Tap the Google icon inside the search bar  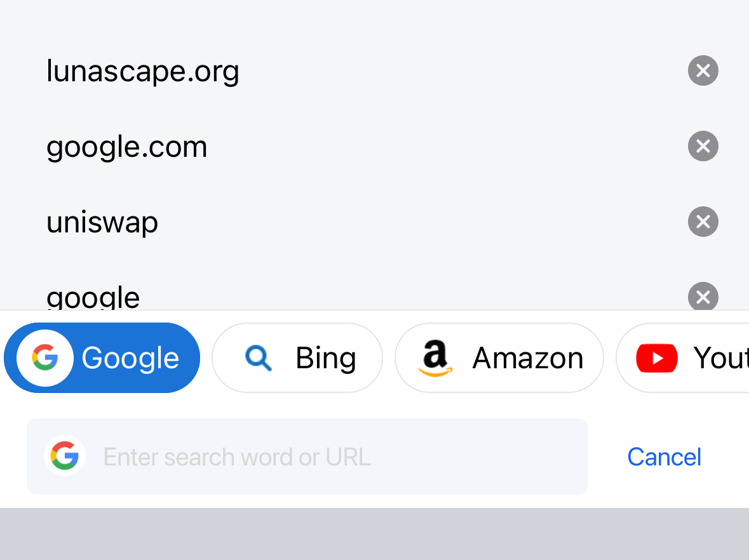(65, 456)
